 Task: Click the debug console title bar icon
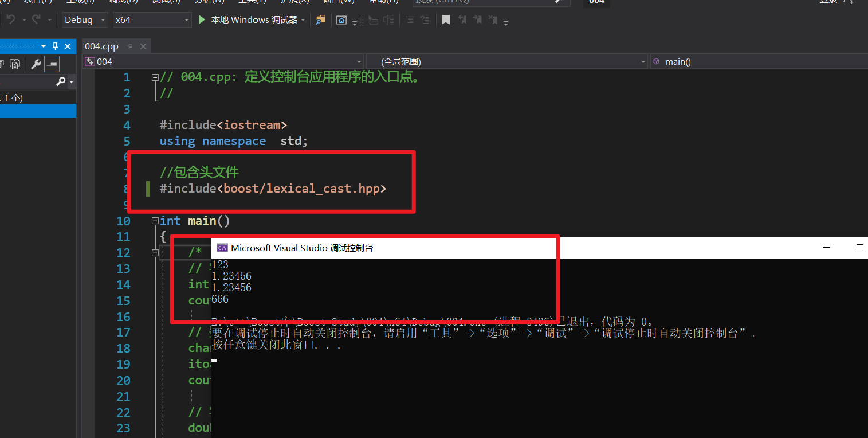pos(222,248)
